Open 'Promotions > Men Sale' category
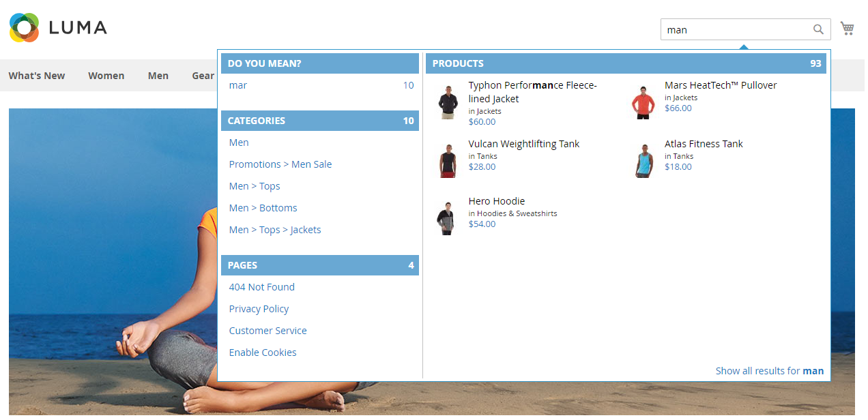This screenshot has width=868, height=420. click(x=280, y=164)
